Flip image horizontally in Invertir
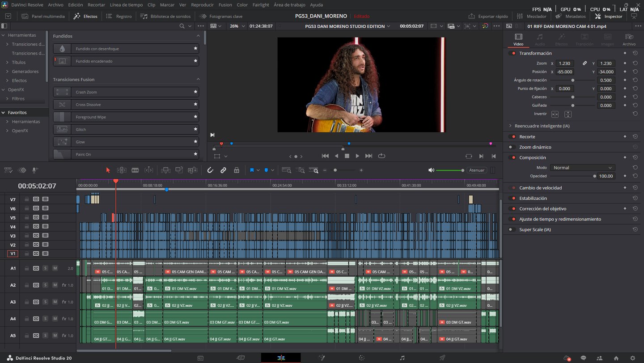Screen dimensions: 644x363 pyautogui.click(x=555, y=114)
